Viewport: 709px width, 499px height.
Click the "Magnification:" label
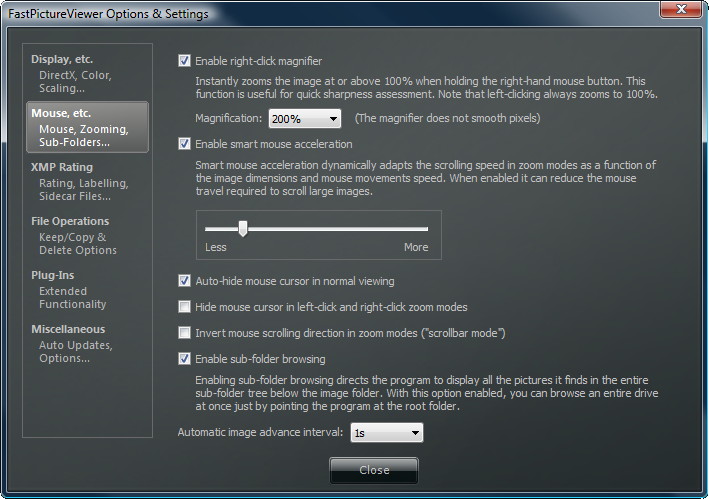(x=228, y=118)
